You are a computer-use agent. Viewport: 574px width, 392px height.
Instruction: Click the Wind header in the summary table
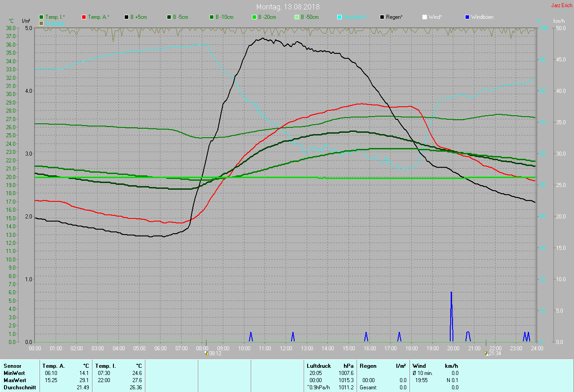(419, 366)
